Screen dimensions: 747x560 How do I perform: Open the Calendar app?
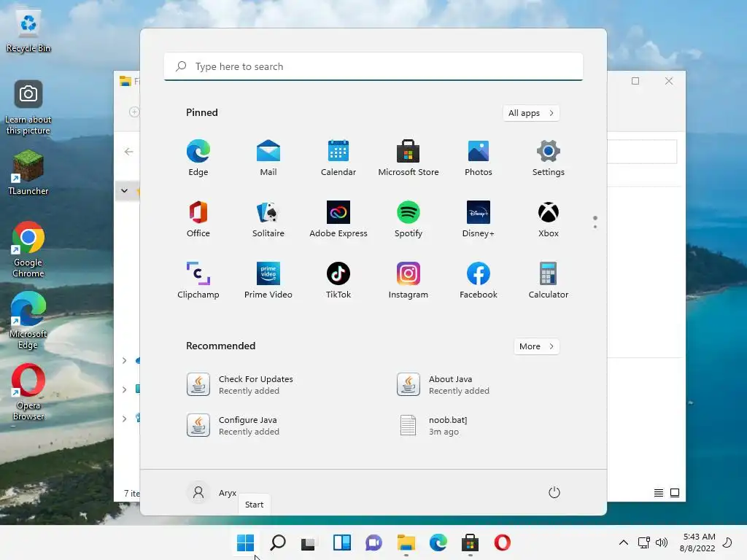click(x=338, y=158)
